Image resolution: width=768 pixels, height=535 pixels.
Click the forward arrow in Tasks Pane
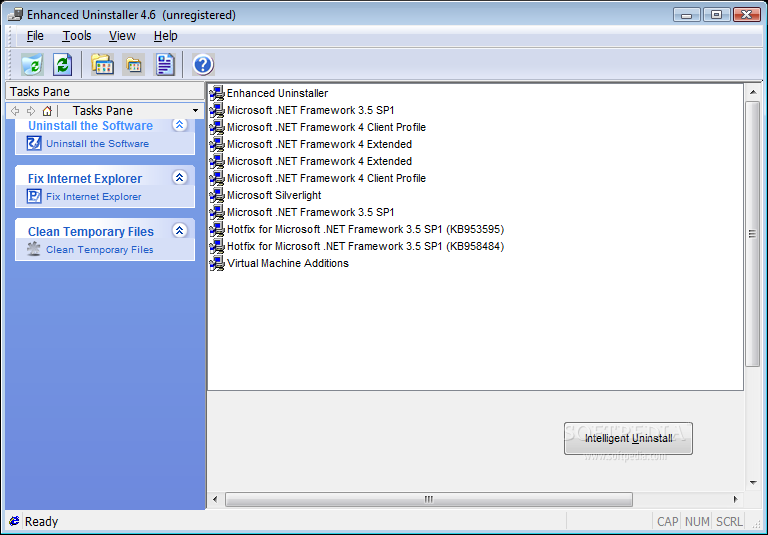coord(31,111)
